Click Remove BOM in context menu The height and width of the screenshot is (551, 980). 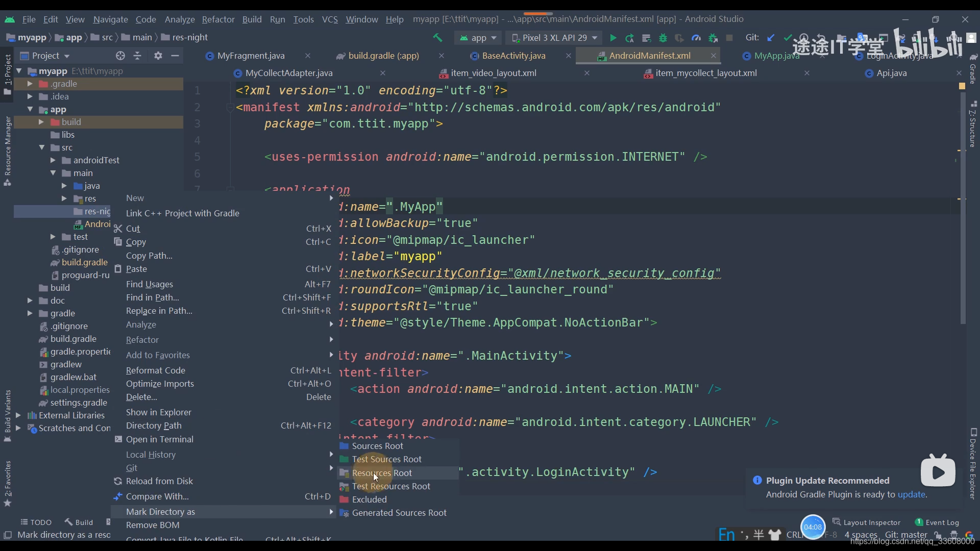224,525
